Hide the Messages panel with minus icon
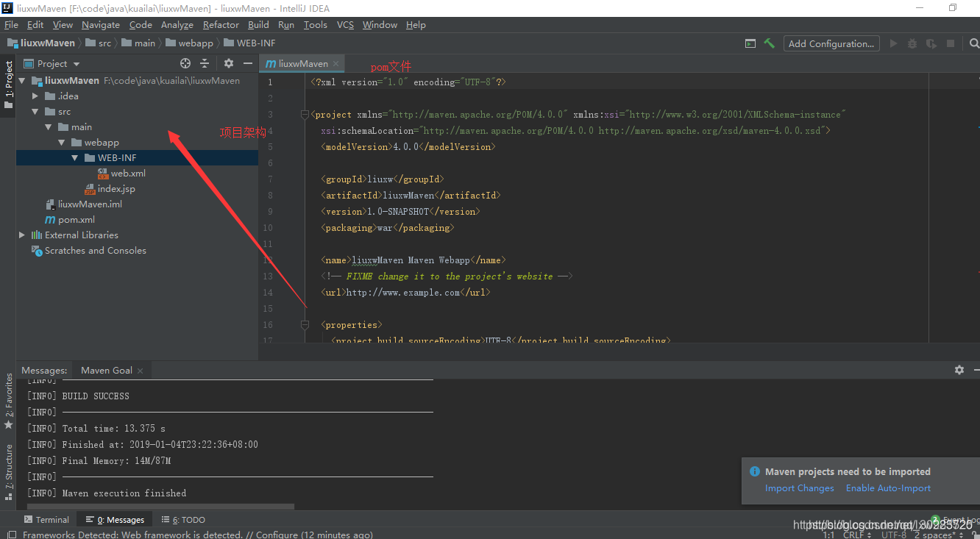 pos(978,370)
